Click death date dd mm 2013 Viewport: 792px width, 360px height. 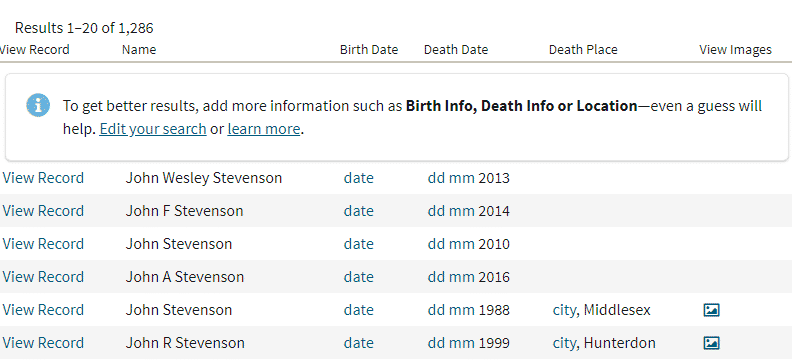pyautogui.click(x=469, y=178)
